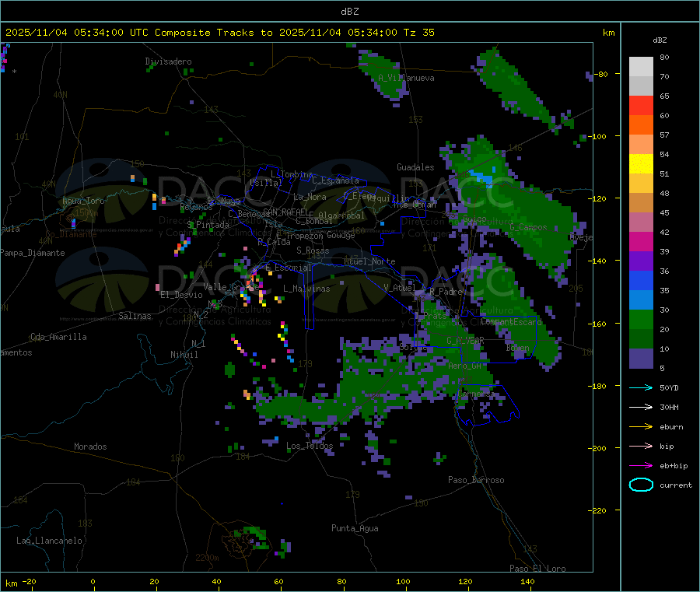Click the timestamp title text
The width and height of the screenshot is (700, 592).
[x=220, y=33]
